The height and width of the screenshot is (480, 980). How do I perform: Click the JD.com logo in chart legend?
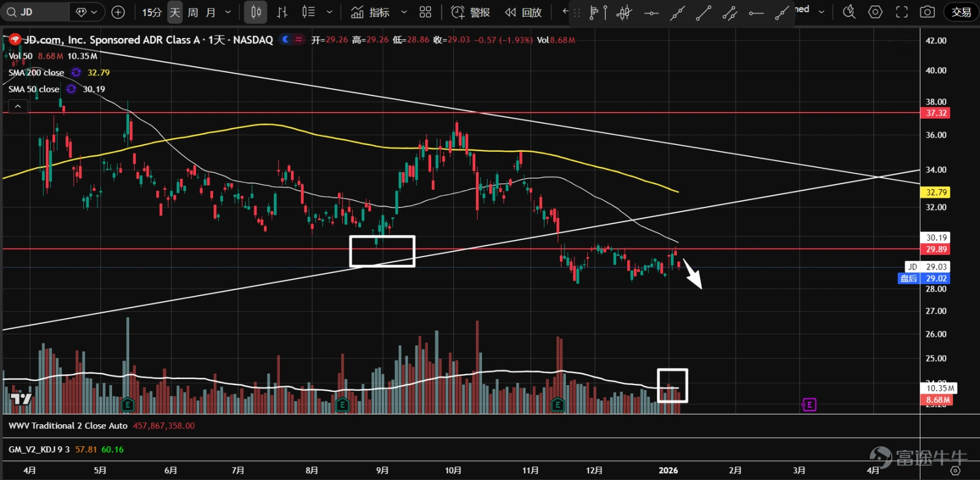(x=15, y=40)
